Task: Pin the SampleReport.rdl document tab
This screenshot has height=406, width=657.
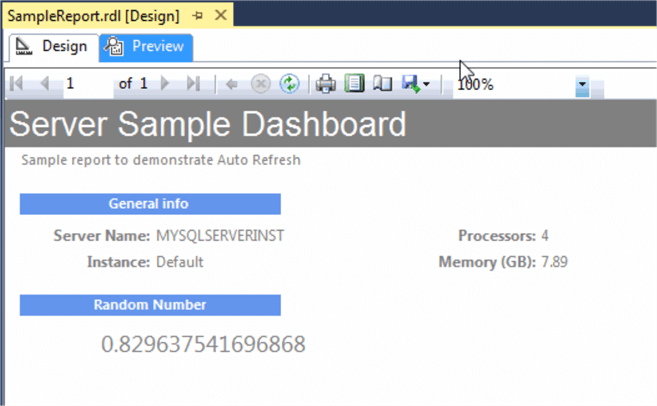Action: (197, 16)
